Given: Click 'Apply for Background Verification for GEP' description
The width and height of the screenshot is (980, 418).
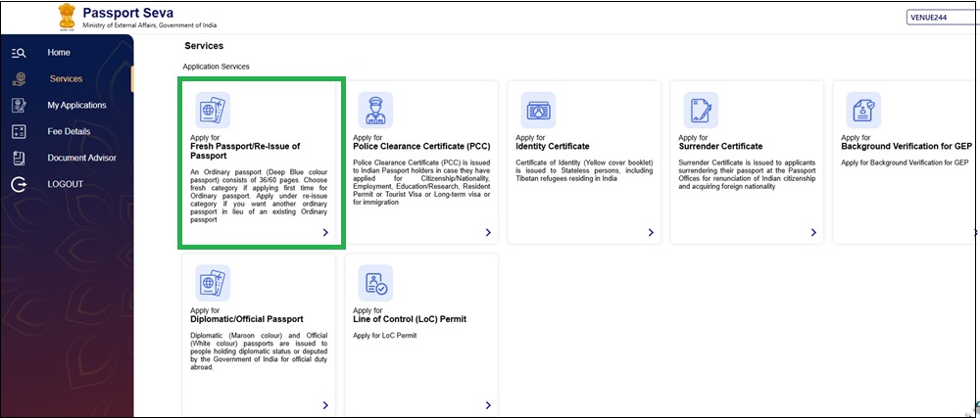Looking at the screenshot, I should [905, 163].
